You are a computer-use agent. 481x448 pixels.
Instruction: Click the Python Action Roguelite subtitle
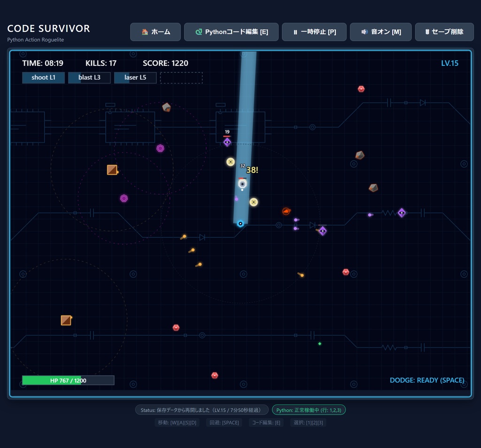(36, 39)
